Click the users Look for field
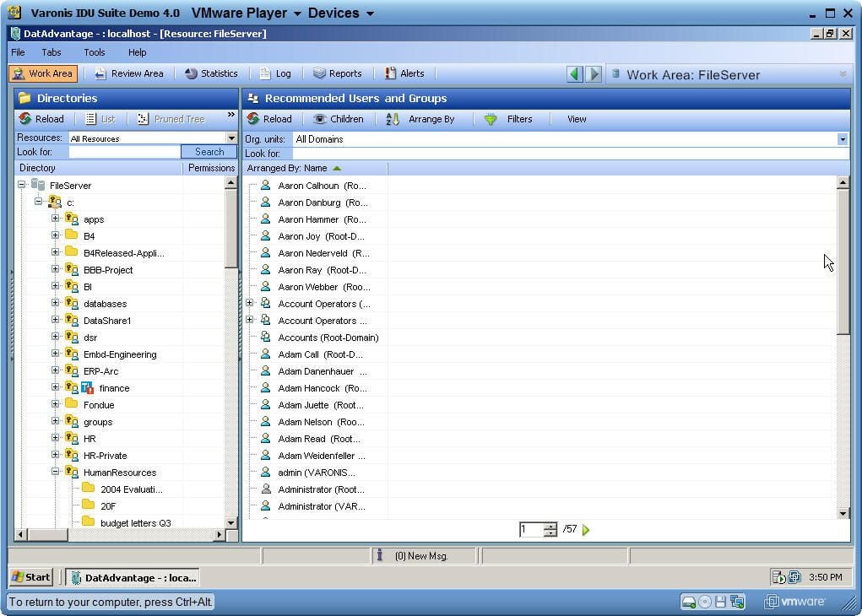The width and height of the screenshot is (862, 616). click(570, 154)
